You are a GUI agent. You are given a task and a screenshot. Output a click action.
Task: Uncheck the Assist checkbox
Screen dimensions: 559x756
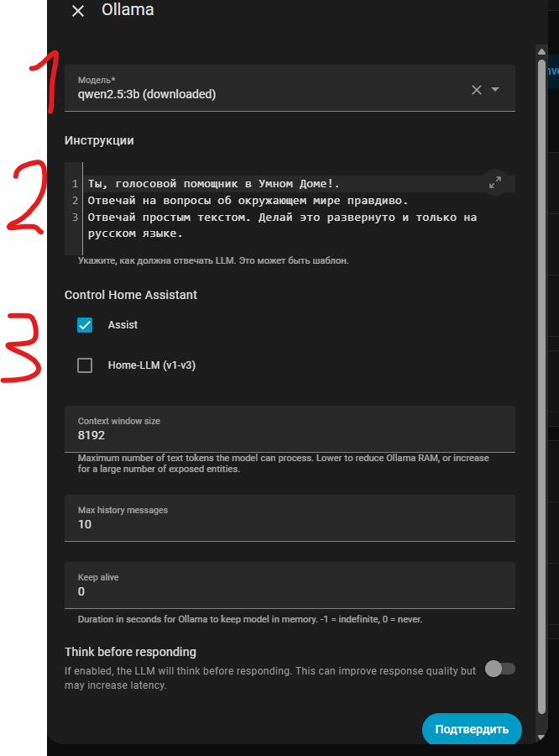(x=85, y=325)
